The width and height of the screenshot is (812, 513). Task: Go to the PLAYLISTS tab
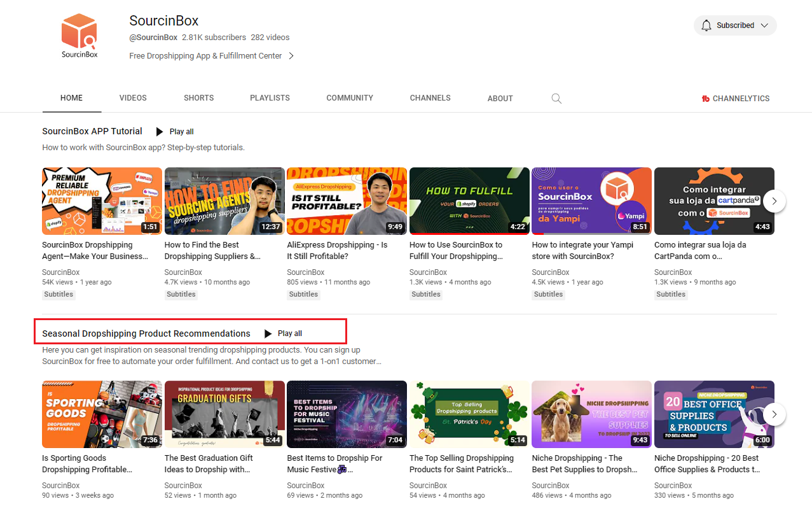pyautogui.click(x=270, y=98)
